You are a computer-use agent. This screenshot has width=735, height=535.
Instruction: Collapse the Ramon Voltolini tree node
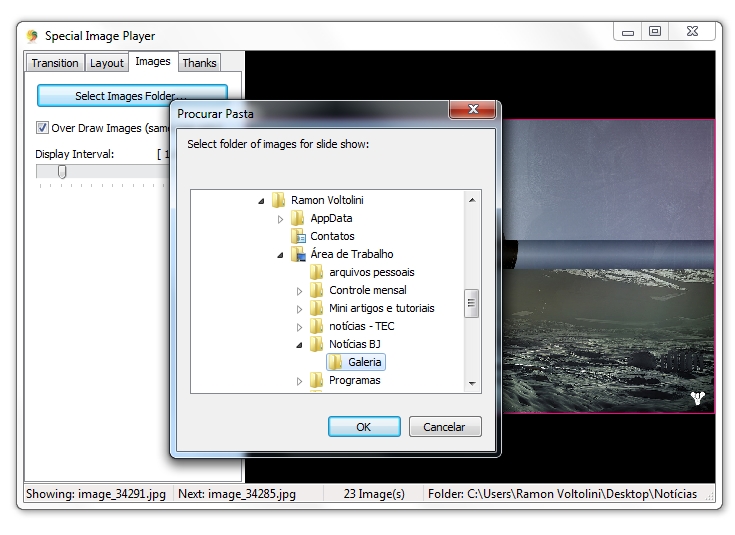point(261,201)
